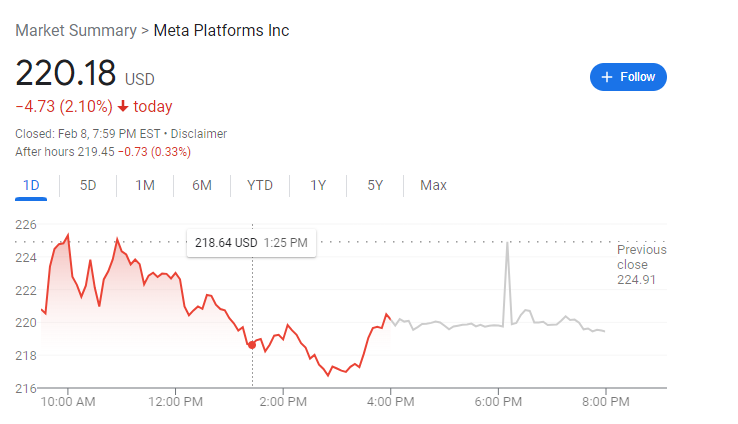Viewport: 738px width, 424px height.
Task: Click the red data point on chart
Action: click(x=251, y=344)
